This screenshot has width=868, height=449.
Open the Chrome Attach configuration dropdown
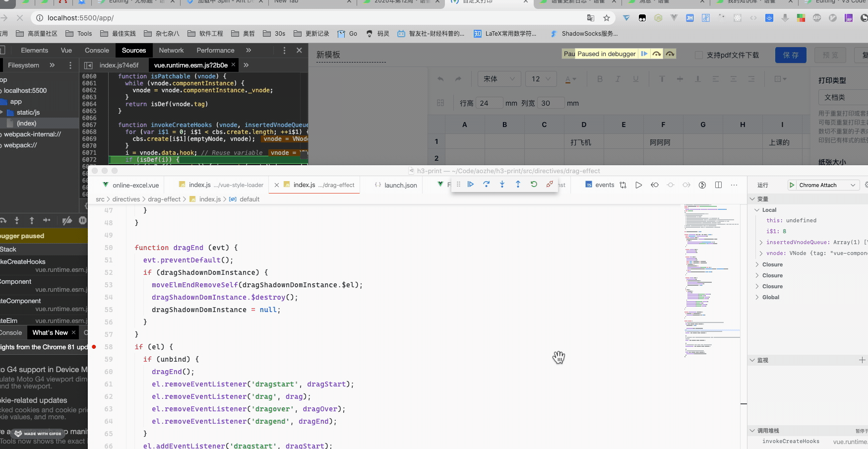(853, 185)
